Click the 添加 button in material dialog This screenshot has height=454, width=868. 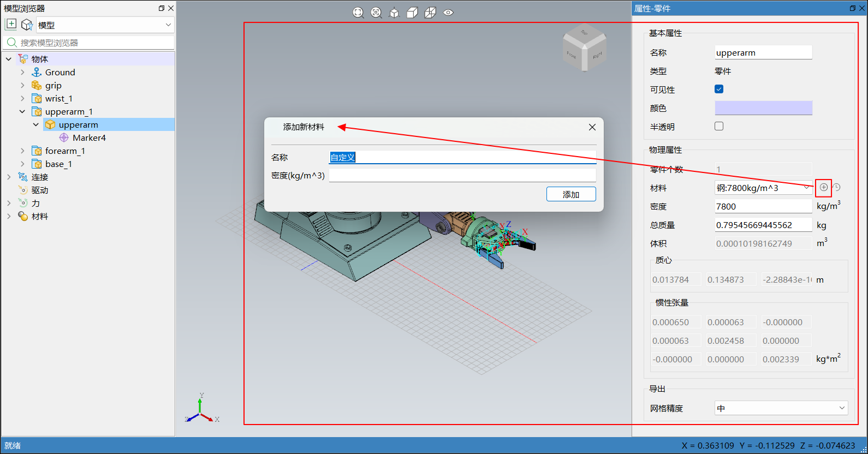coord(570,194)
